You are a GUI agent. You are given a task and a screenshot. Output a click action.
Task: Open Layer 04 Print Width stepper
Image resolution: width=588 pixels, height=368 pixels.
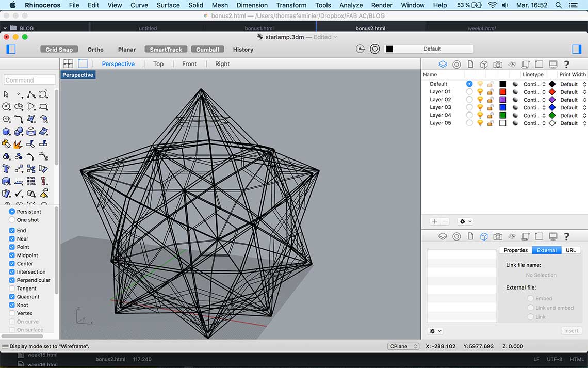584,116
